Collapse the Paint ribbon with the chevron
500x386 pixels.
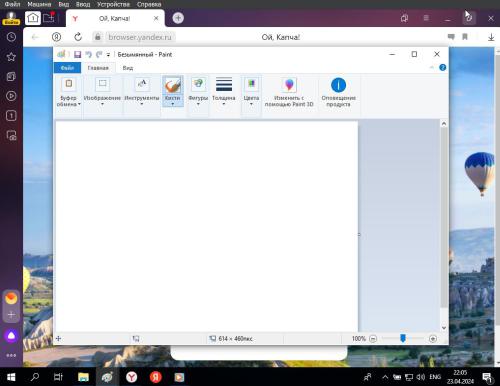click(432, 68)
